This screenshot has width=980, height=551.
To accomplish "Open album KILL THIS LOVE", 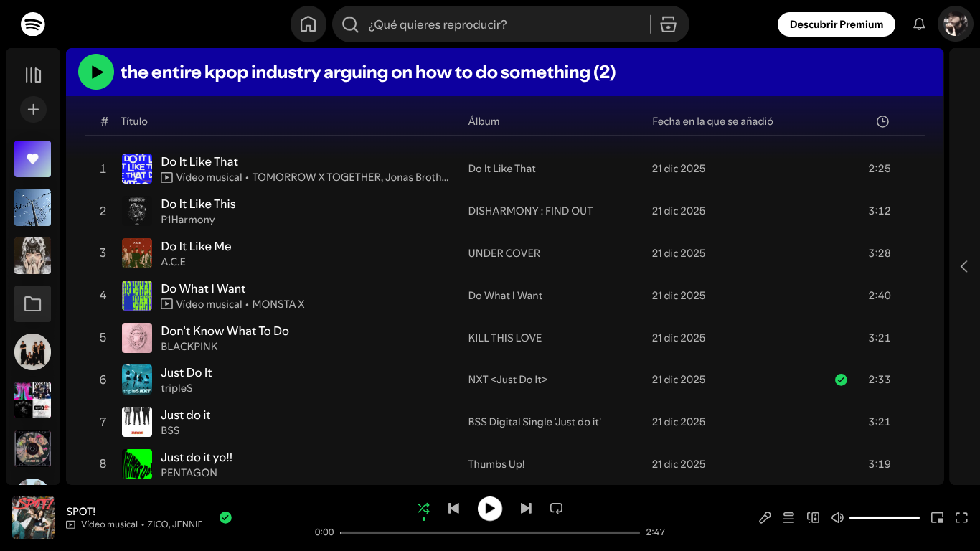I will (x=505, y=338).
